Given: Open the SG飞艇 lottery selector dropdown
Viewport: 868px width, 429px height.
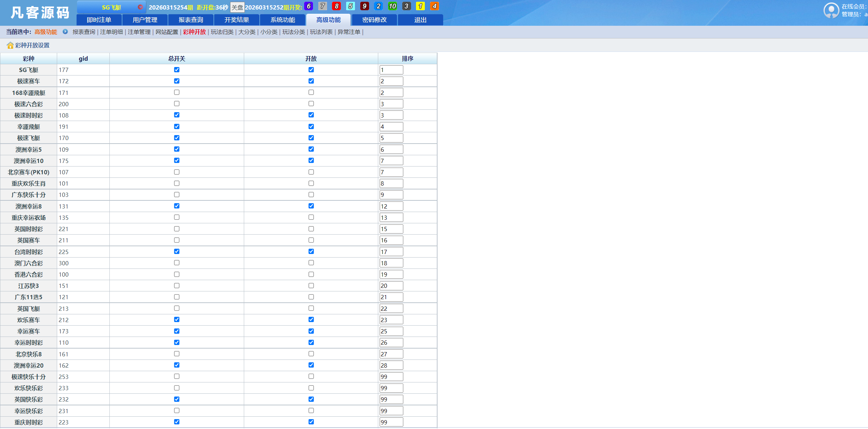Looking at the screenshot, I should click(111, 7).
